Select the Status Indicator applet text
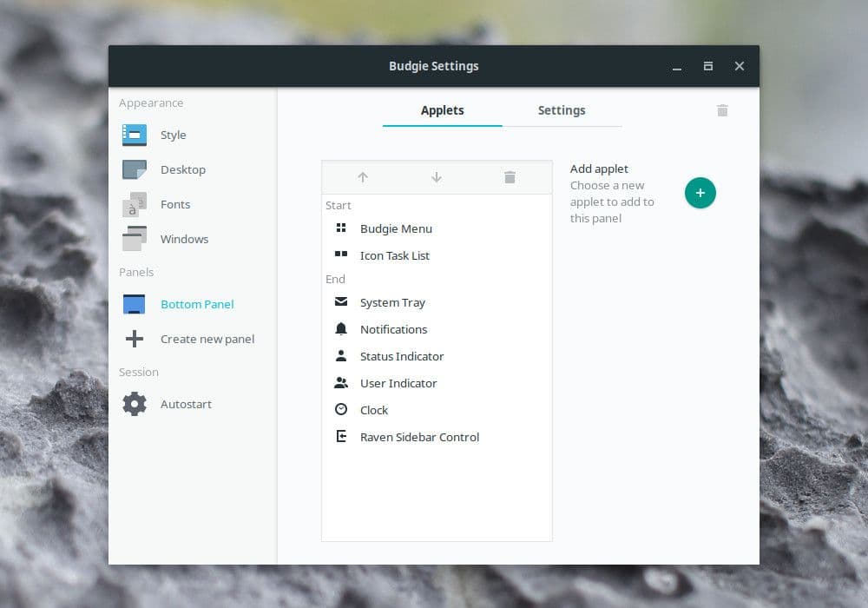This screenshot has height=608, width=868. pyautogui.click(x=402, y=357)
